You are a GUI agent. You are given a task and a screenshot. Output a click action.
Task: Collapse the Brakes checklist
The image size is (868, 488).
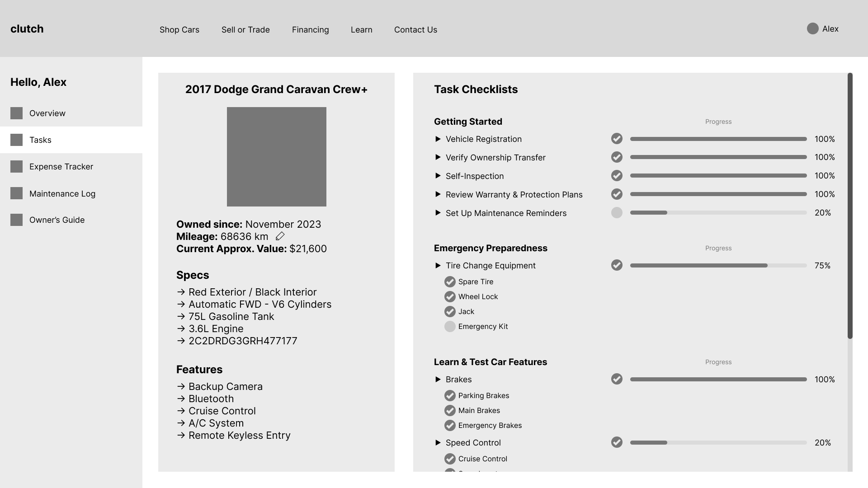[438, 380]
